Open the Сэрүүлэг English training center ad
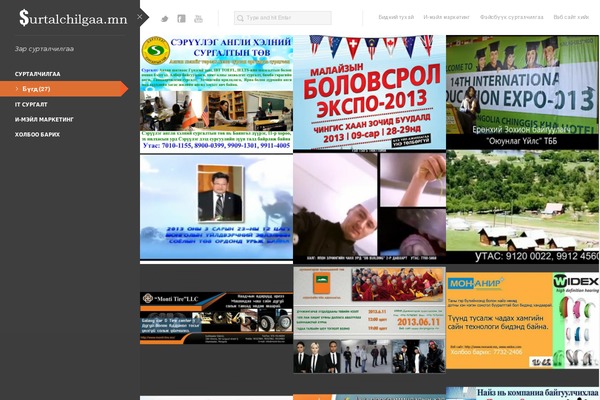The height and width of the screenshot is (400, 600). point(216,94)
